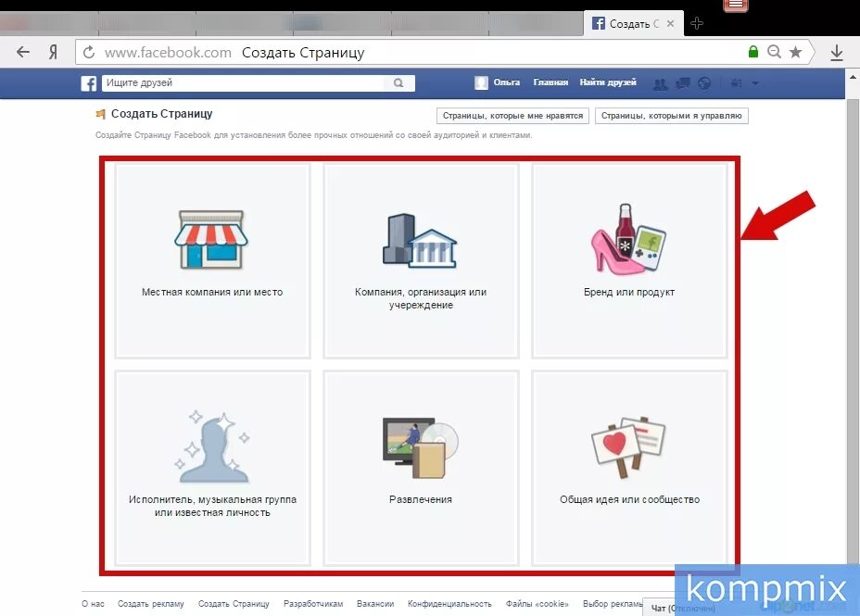The width and height of the screenshot is (860, 616).
Task: Open a new tab with plus icon
Action: coord(697,23)
